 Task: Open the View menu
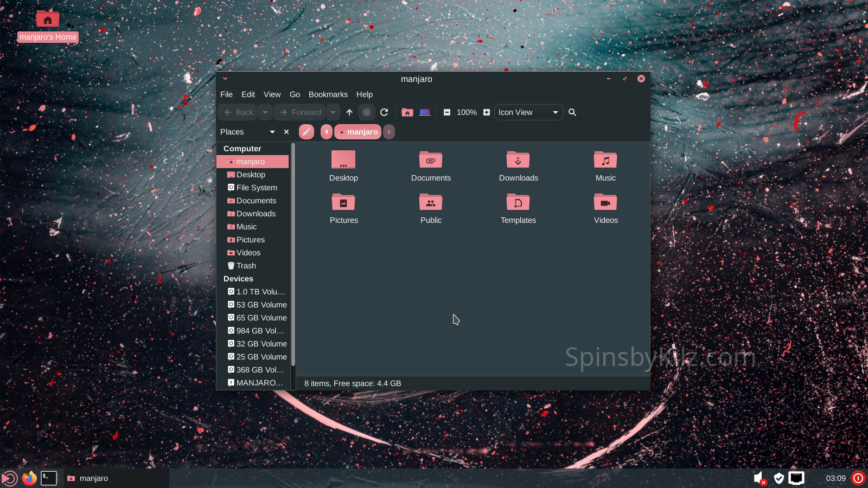click(272, 94)
